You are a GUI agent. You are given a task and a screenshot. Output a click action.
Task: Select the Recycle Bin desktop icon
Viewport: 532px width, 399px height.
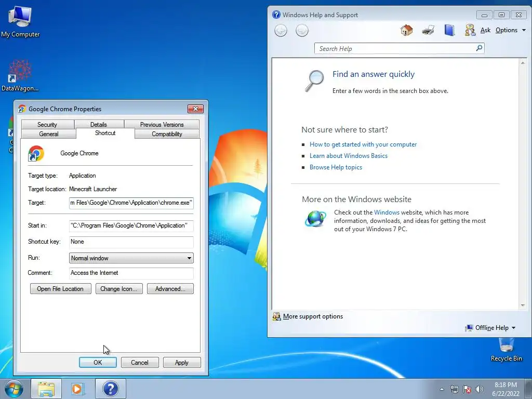[x=506, y=350]
